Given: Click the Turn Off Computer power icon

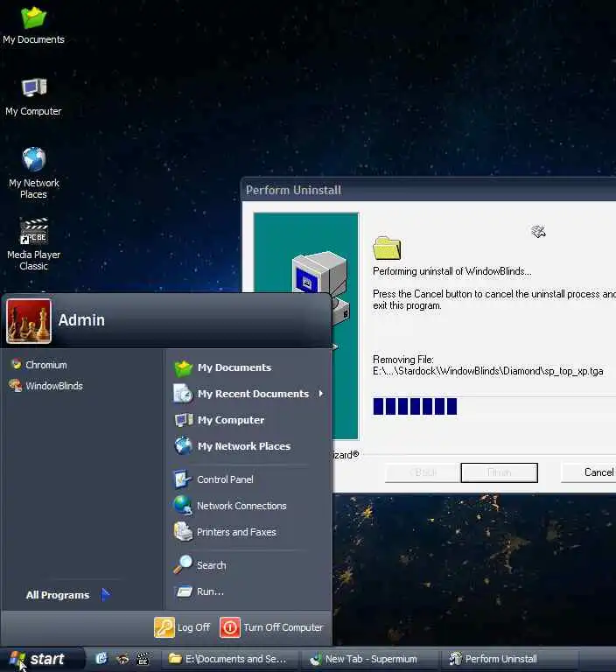Looking at the screenshot, I should (230, 627).
